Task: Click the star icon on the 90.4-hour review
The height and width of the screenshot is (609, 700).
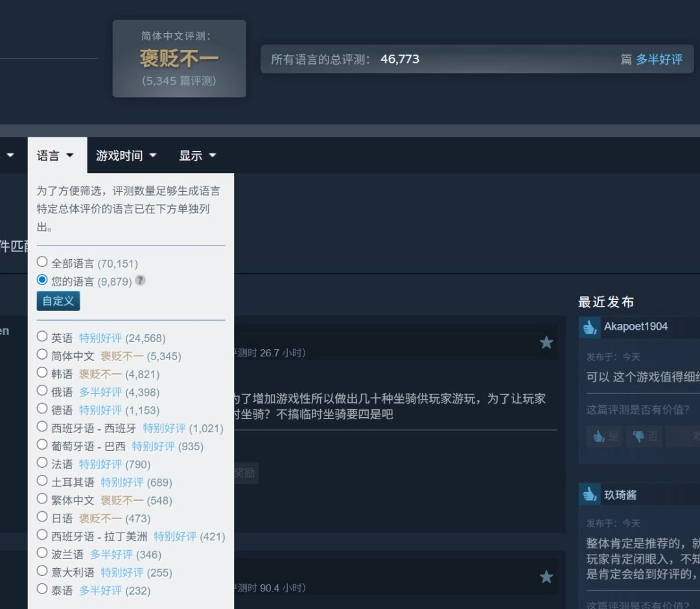Action: 546,577
